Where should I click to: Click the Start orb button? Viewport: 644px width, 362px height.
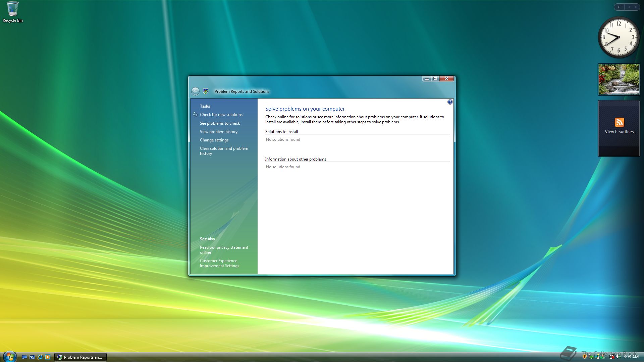tap(9, 357)
